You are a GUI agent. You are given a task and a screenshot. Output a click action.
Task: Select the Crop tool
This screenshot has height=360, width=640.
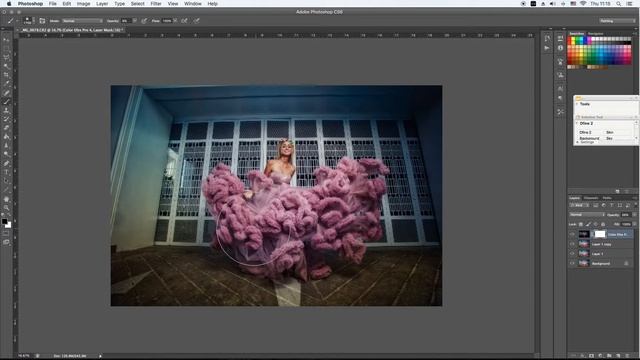point(6,74)
